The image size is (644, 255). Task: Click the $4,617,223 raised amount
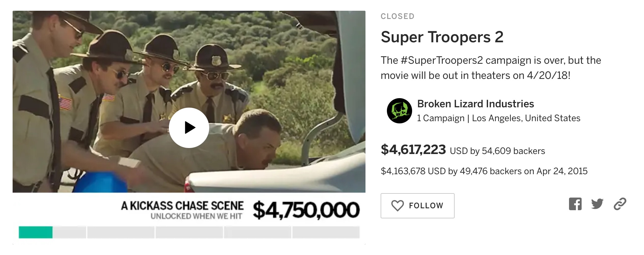pyautogui.click(x=413, y=150)
